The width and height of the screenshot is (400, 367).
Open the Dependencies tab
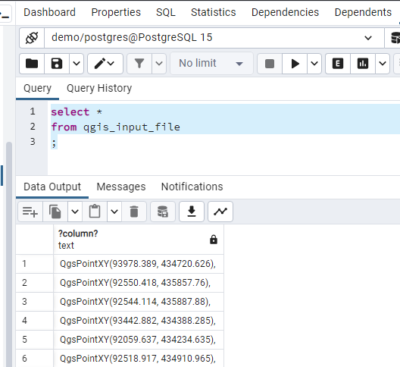(x=285, y=12)
